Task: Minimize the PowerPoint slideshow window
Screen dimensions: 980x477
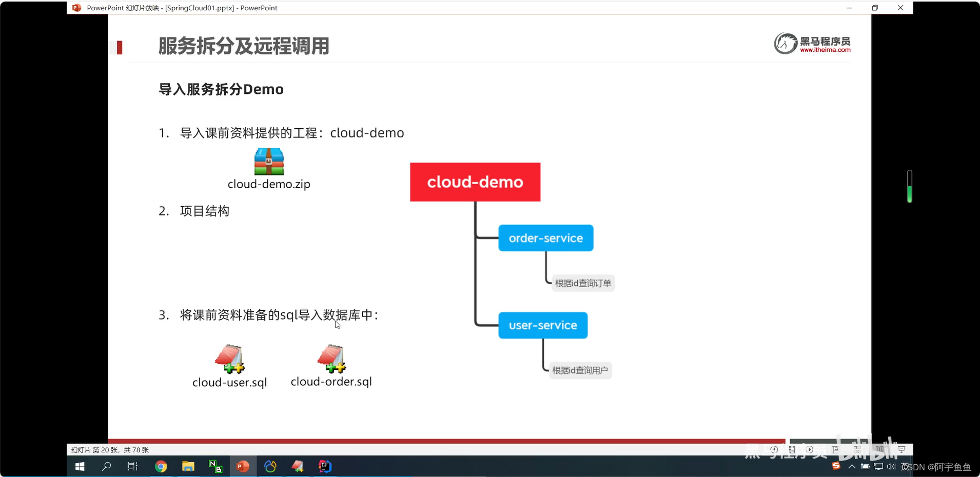Action: click(x=849, y=8)
